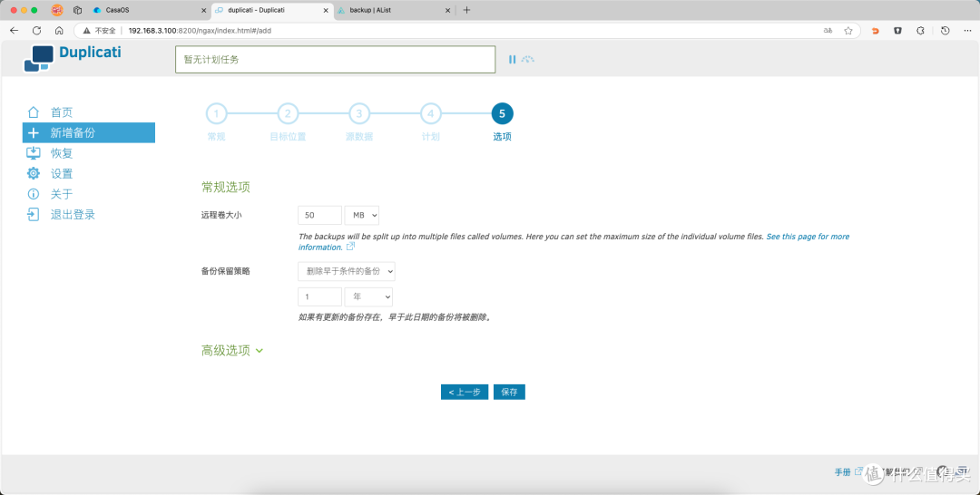Image resolution: width=980 pixels, height=495 pixels.
Task: Open browser settings and more menu
Action: coord(967,31)
